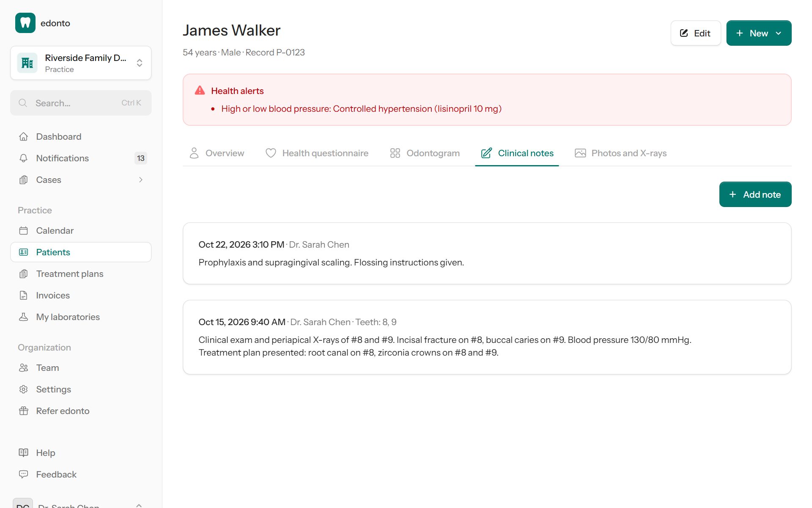The image size is (812, 508).
Task: Click the Cases clipboard icon
Action: click(24, 180)
